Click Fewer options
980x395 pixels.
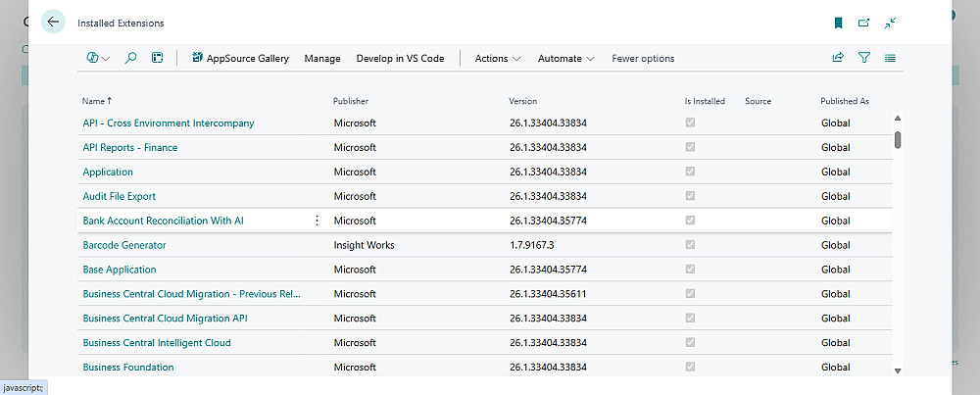click(643, 59)
